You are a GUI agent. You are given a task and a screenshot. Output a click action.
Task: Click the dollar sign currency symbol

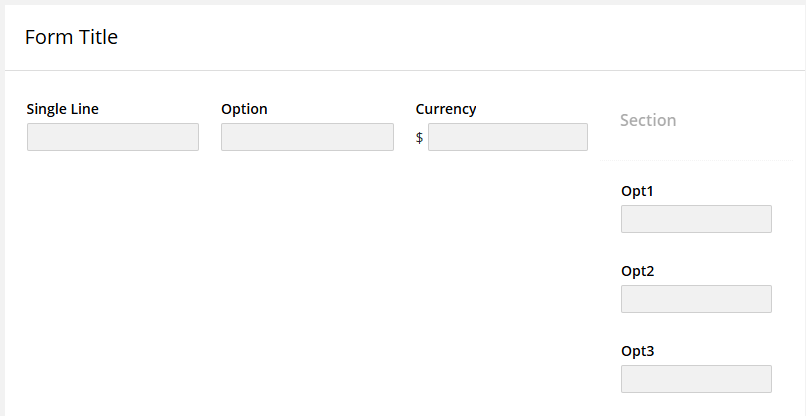(x=420, y=138)
